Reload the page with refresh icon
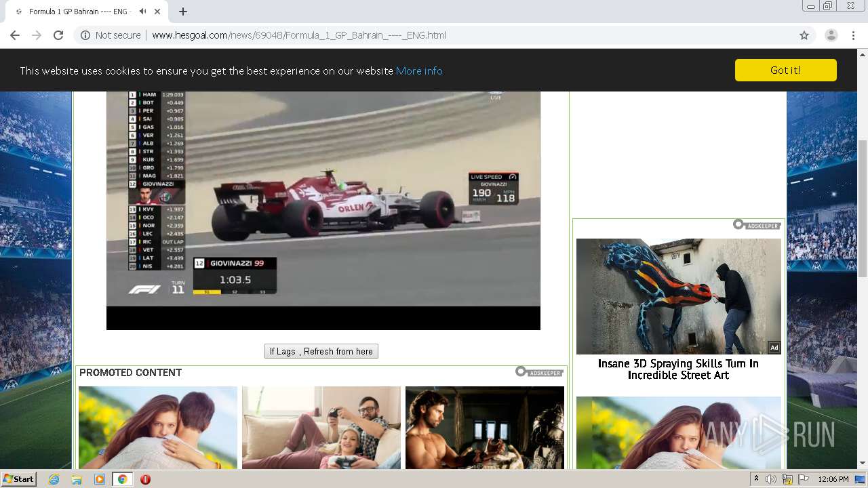 pyautogui.click(x=58, y=35)
